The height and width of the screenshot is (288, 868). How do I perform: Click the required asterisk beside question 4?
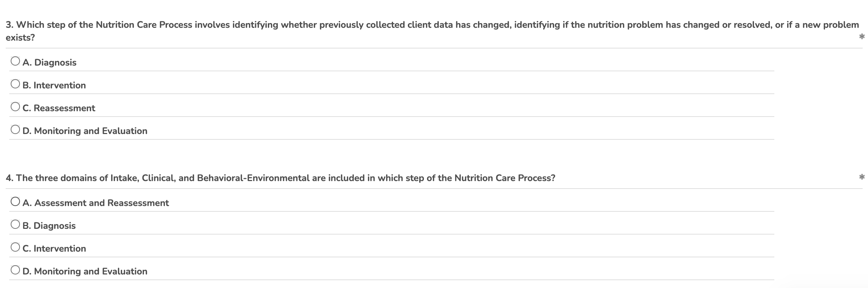(862, 177)
